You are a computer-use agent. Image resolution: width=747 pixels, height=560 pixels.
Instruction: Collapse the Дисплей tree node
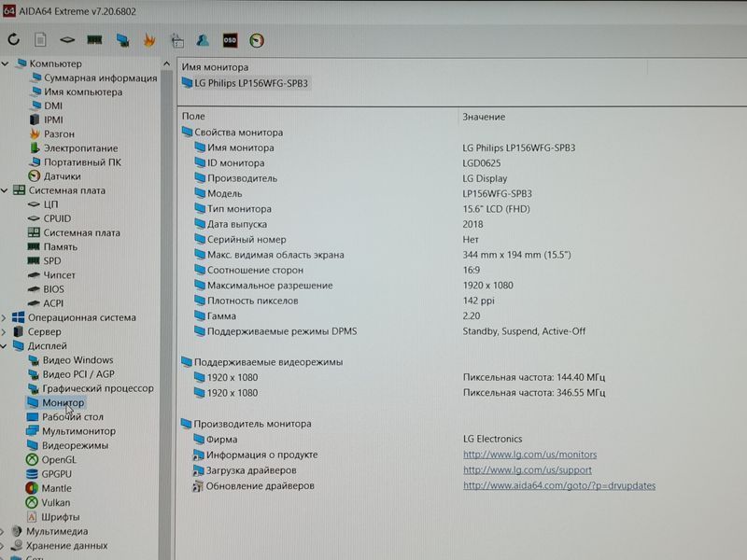point(4,346)
